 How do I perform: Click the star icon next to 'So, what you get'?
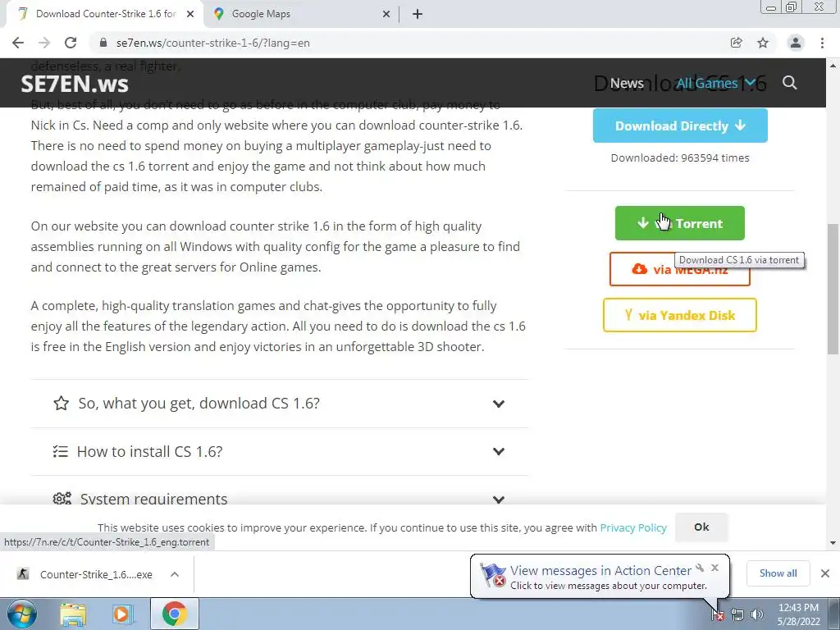61,403
